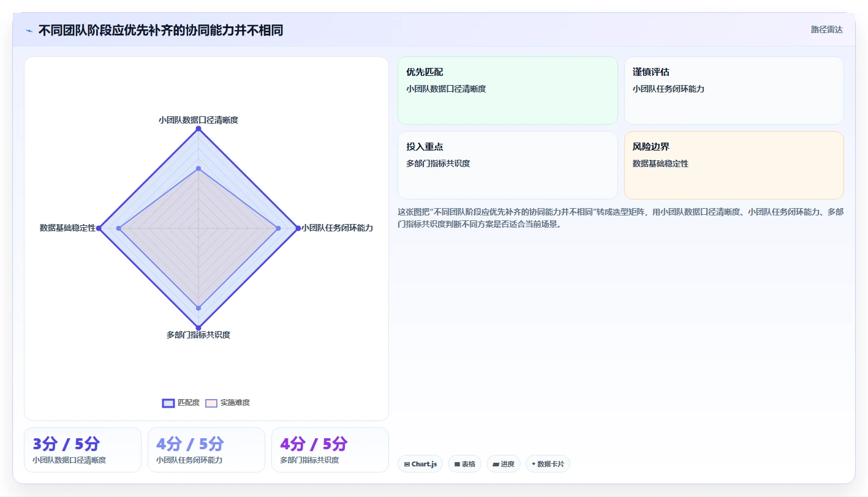The image size is (868, 497).
Task: Click the 3分 / 5分 score value
Action: 66,444
